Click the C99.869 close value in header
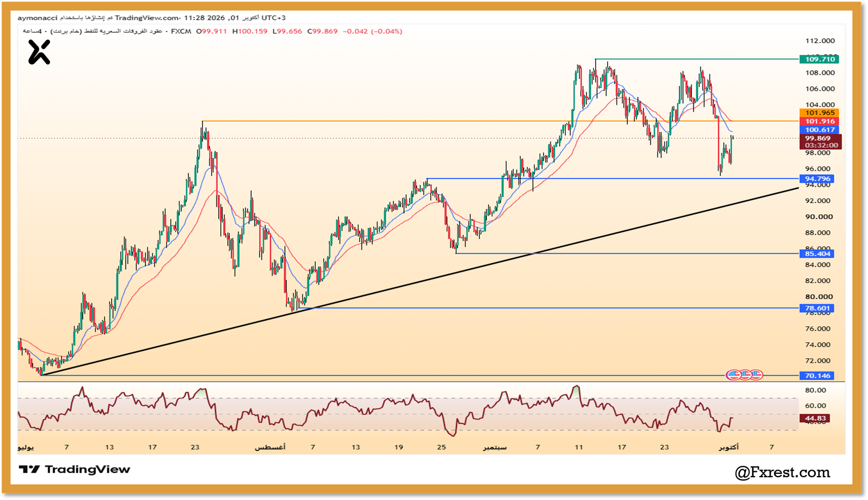 pyautogui.click(x=323, y=31)
